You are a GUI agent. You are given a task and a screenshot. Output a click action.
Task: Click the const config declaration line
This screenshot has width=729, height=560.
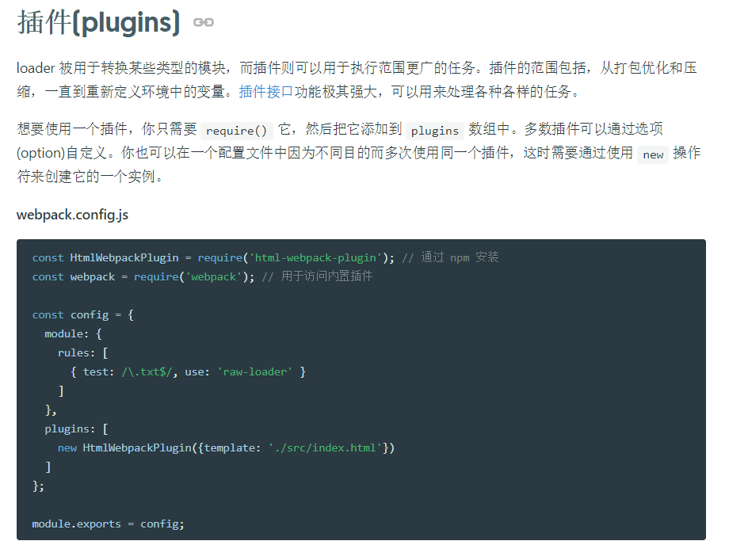82,314
